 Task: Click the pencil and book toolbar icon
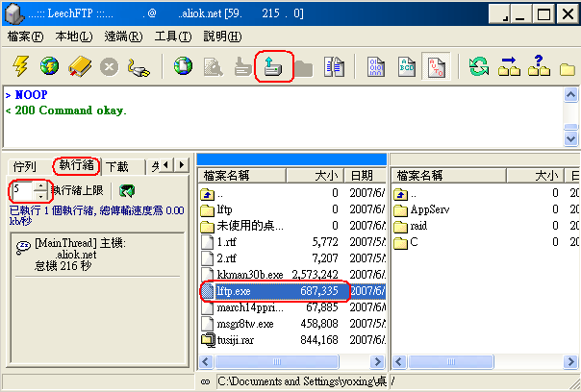point(79,67)
